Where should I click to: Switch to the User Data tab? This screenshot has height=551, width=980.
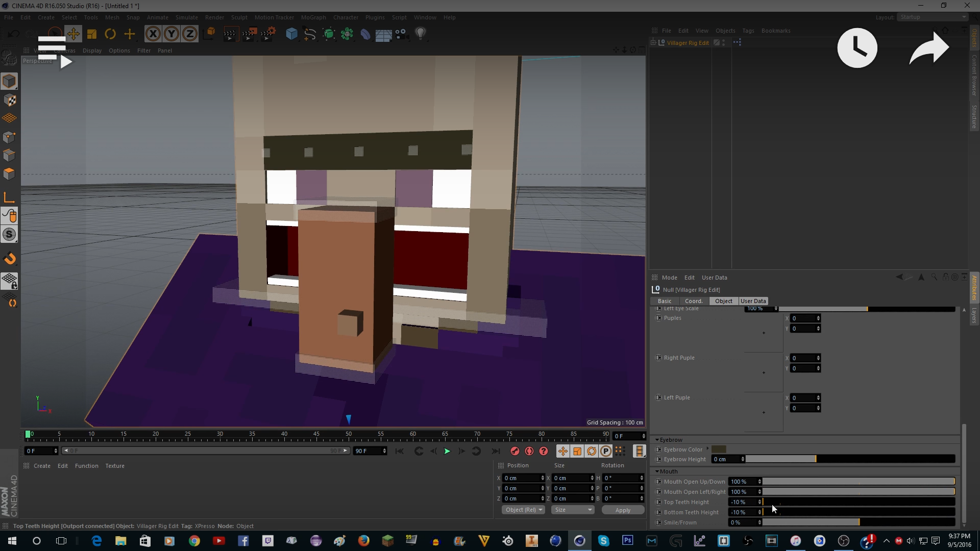coord(753,301)
